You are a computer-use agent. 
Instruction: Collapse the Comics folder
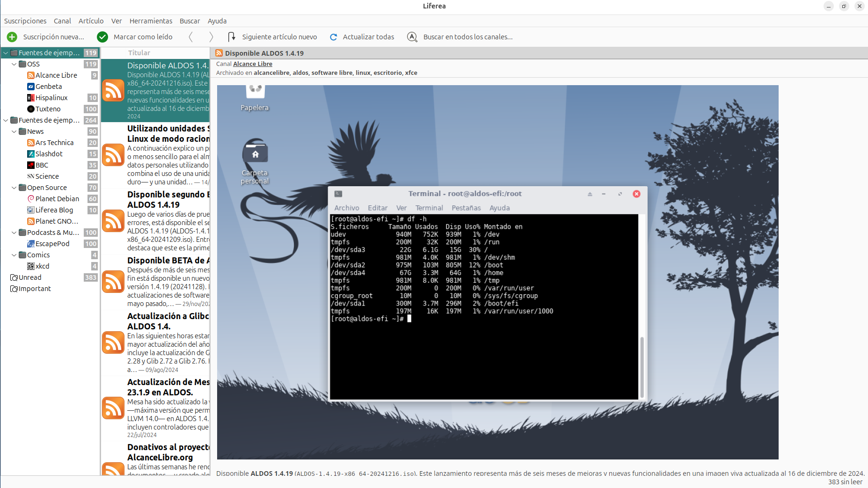pyautogui.click(x=14, y=255)
